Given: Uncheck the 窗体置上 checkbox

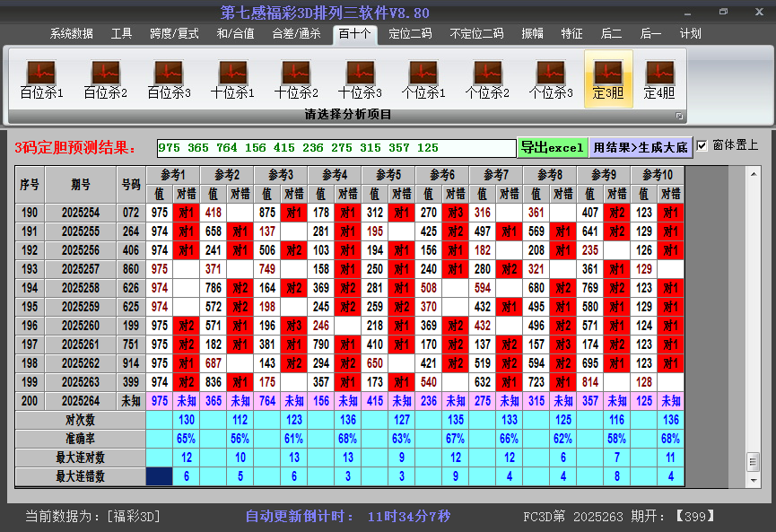Looking at the screenshot, I should 702,146.
